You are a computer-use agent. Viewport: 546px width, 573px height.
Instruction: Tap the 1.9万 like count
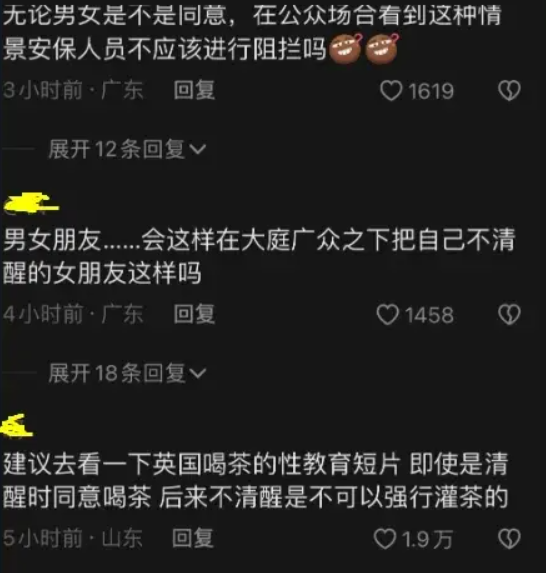(x=427, y=539)
